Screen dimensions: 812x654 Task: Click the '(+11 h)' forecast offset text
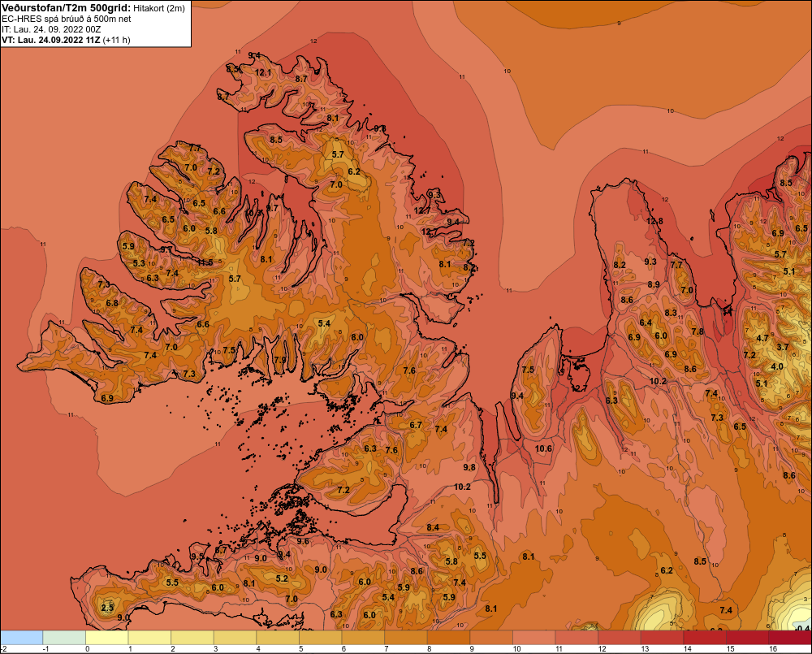pos(117,40)
